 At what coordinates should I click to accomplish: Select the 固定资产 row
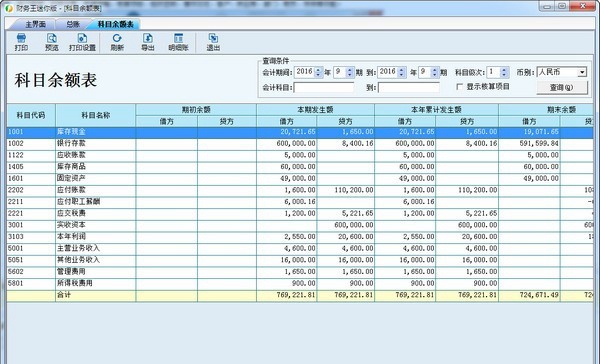pyautogui.click(x=300, y=178)
